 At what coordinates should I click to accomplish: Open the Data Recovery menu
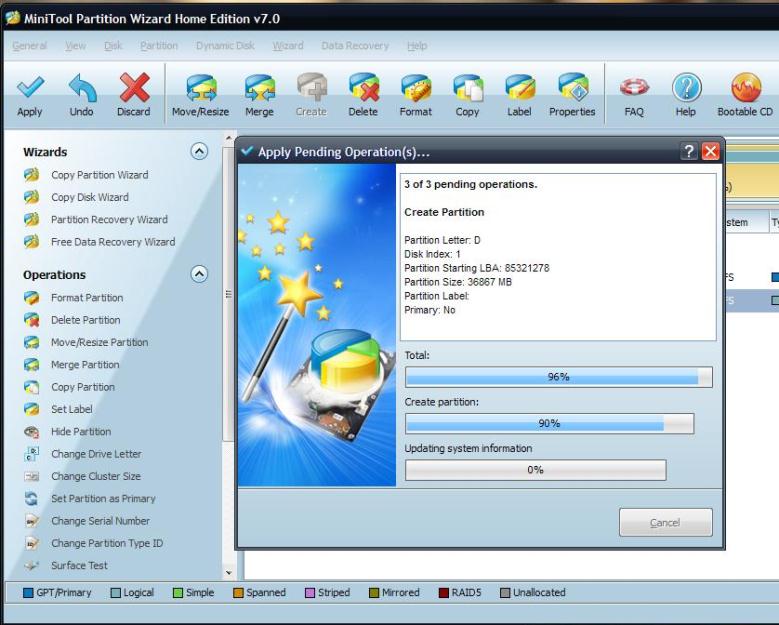[355, 46]
